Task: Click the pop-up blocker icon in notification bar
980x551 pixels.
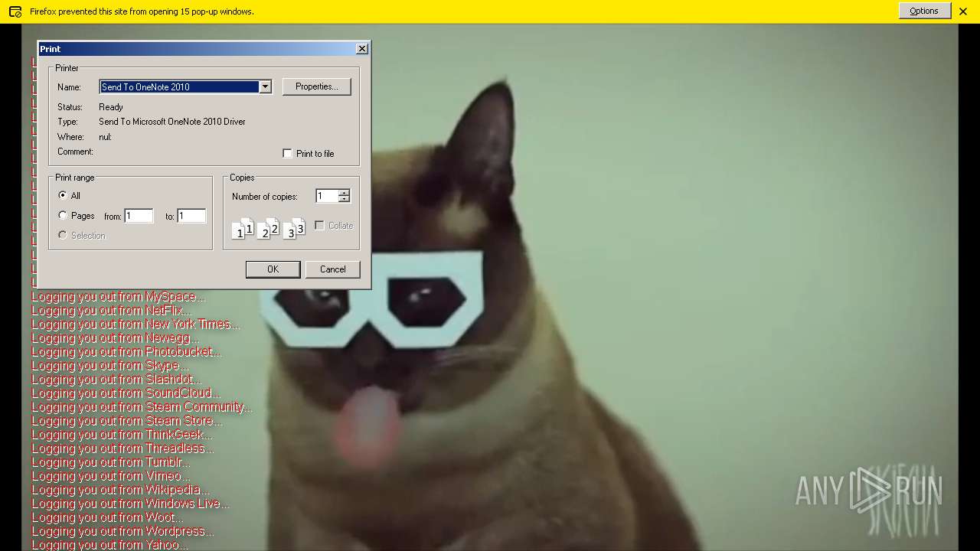Action: coord(15,11)
